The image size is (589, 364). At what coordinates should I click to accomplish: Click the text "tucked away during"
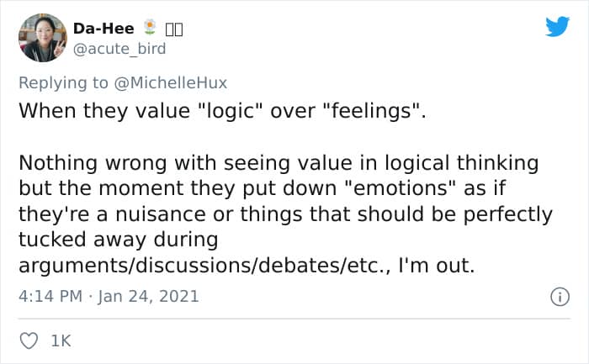pyautogui.click(x=118, y=240)
